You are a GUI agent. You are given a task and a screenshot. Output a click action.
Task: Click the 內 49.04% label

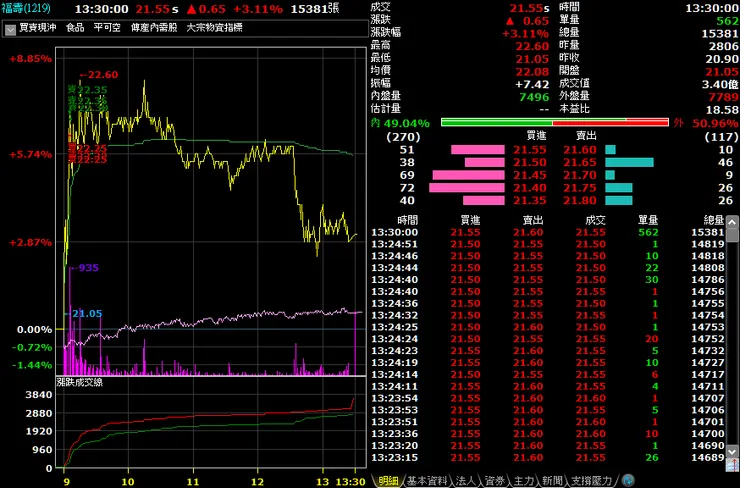(400, 123)
